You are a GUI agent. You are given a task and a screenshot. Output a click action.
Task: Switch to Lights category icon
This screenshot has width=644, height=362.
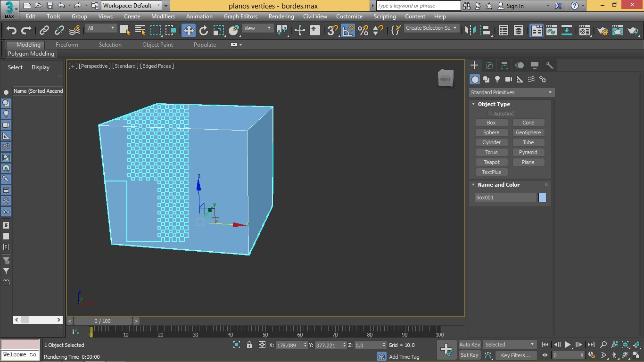(x=497, y=79)
